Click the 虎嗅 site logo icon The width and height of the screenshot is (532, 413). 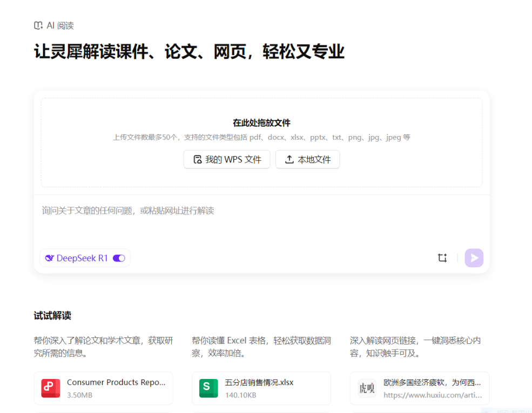[x=367, y=388]
